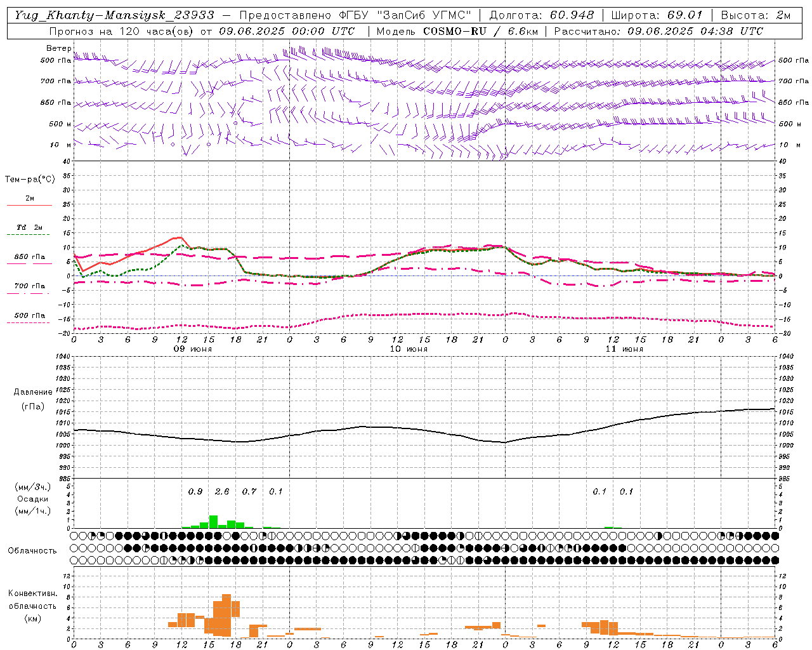This screenshot has height=650, width=812.
Task: Click the Облачность row label
Action: (33, 551)
